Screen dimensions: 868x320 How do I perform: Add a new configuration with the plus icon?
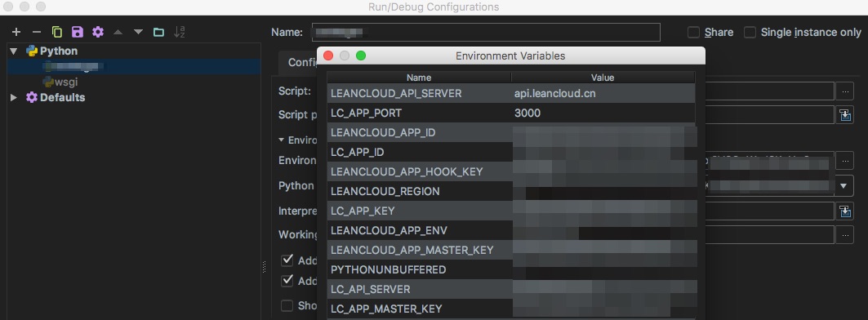click(x=16, y=32)
